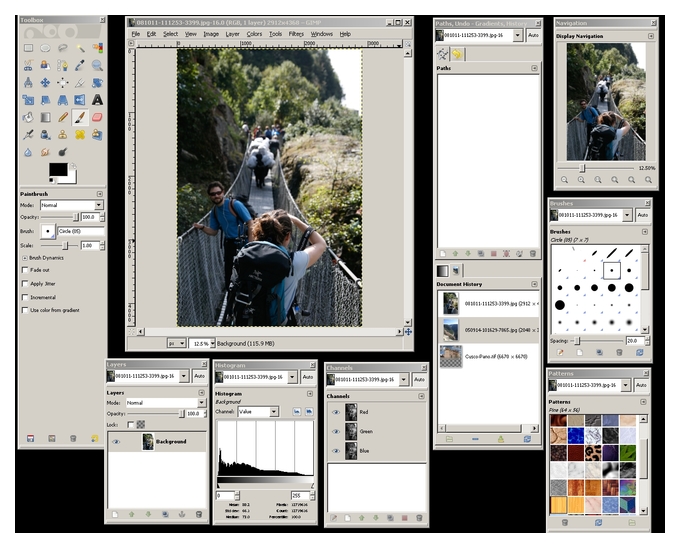
Task: Click Auto button in Histogram dock
Action: pos(308,377)
